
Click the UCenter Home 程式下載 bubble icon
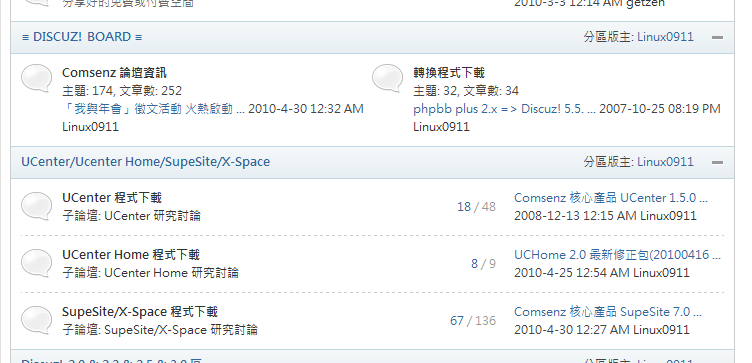(36, 263)
